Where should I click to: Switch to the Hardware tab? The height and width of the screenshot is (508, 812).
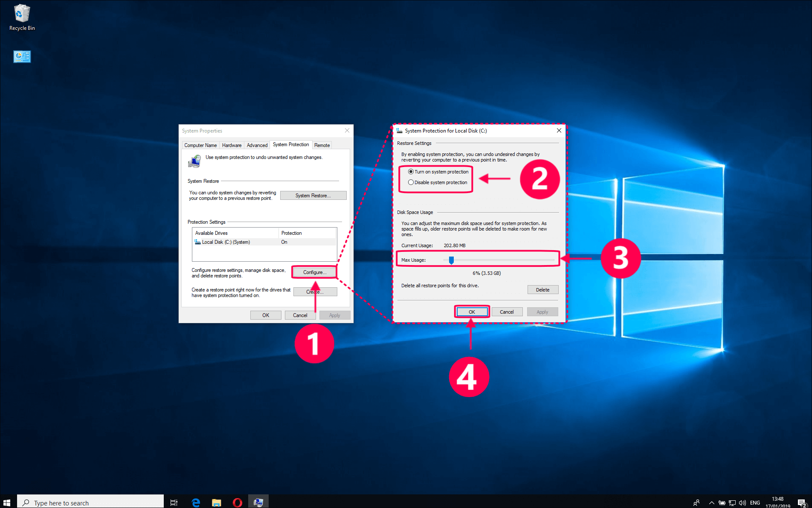(232, 145)
